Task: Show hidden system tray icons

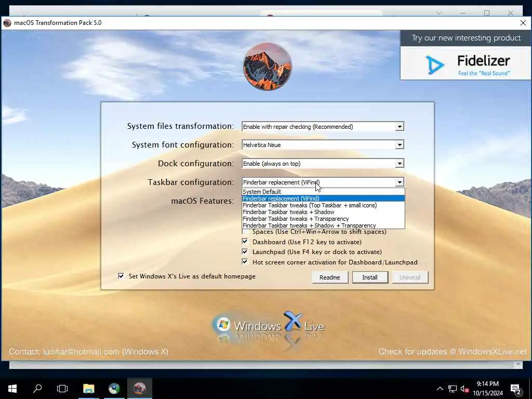Action: (x=440, y=389)
